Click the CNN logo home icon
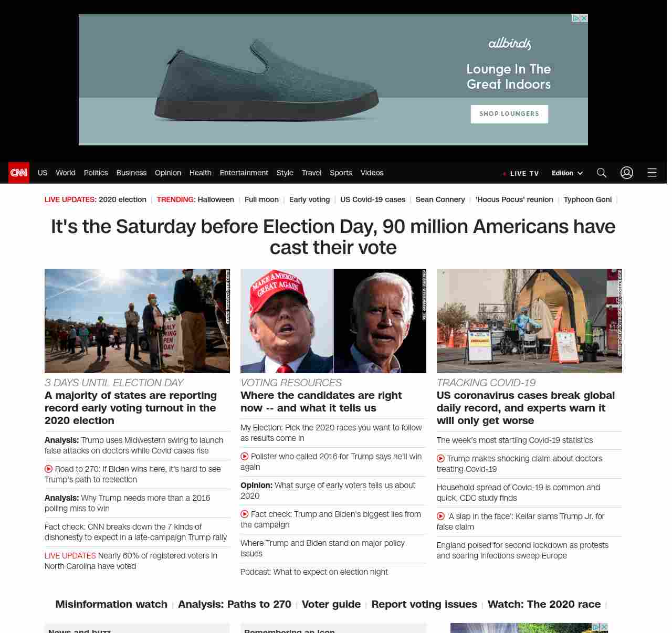Image resolution: width=672 pixels, height=633 pixels. tap(19, 173)
